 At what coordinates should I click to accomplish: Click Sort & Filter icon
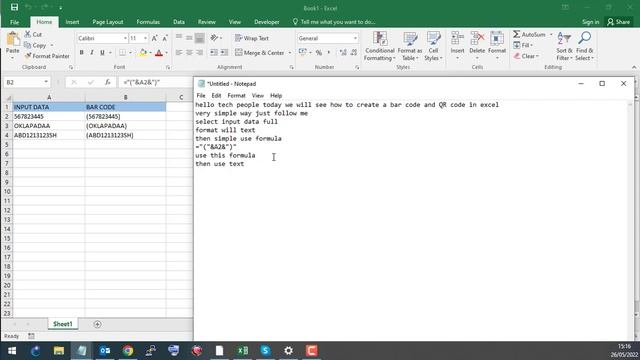pyautogui.click(x=564, y=39)
